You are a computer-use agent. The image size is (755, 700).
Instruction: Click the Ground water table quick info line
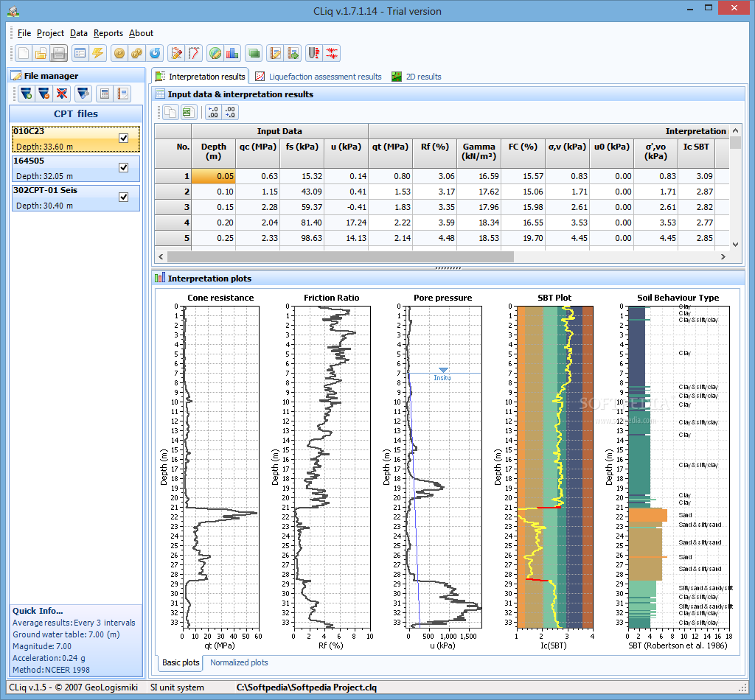coord(66,634)
